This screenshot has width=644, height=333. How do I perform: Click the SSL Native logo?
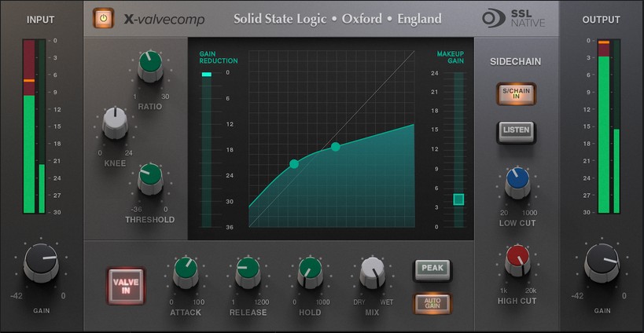513,18
